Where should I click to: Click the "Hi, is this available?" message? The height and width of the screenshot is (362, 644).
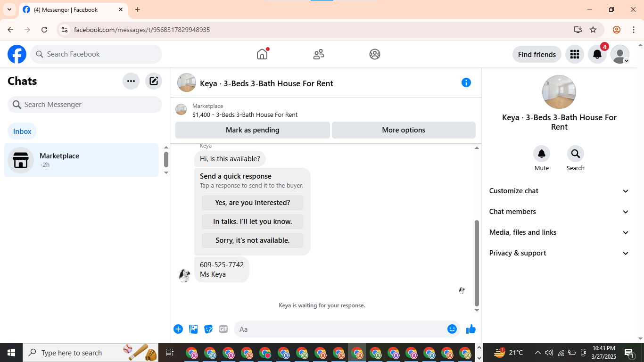pyautogui.click(x=230, y=159)
